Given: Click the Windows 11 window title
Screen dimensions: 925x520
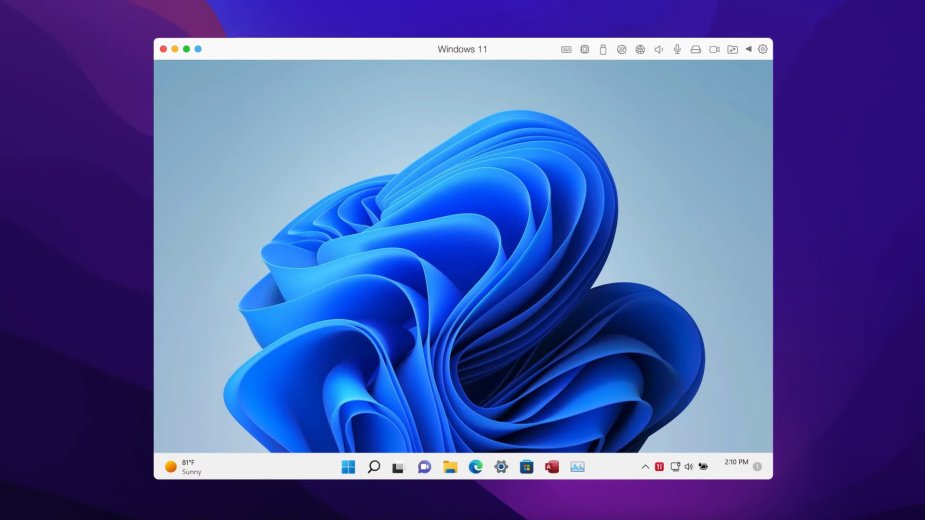Looking at the screenshot, I should (x=462, y=50).
